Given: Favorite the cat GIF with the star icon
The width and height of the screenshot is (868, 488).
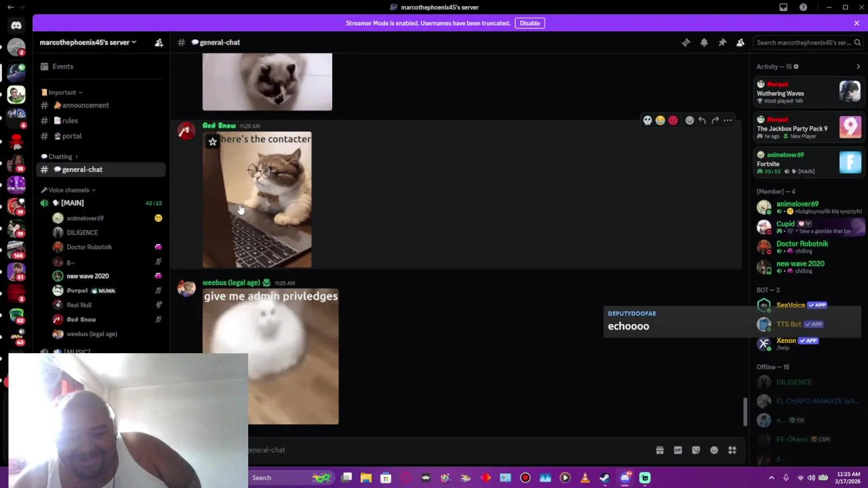Looking at the screenshot, I should [212, 142].
